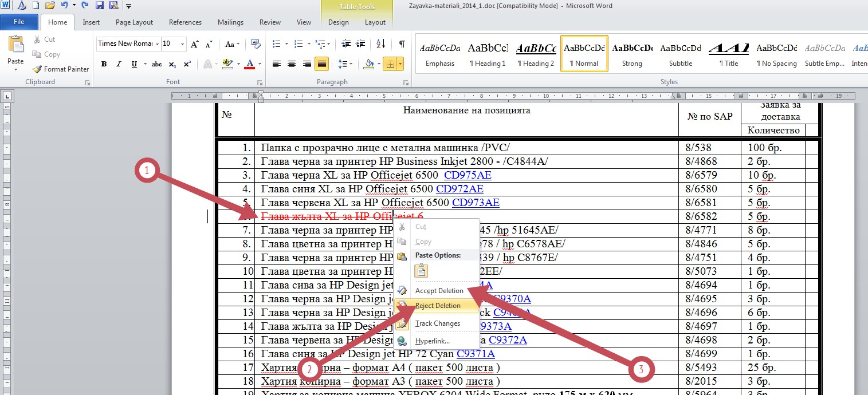Click the Format Painter brush

pyautogui.click(x=61, y=69)
